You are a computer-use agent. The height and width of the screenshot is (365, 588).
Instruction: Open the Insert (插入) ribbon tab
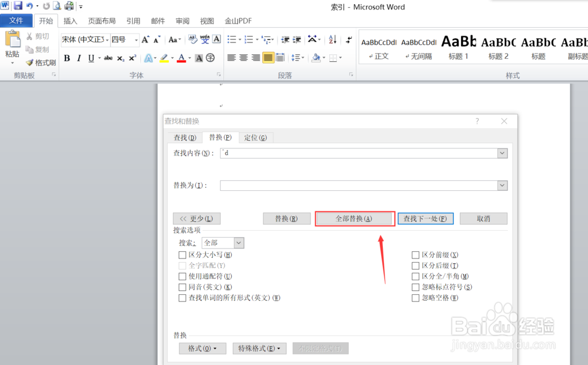click(70, 21)
